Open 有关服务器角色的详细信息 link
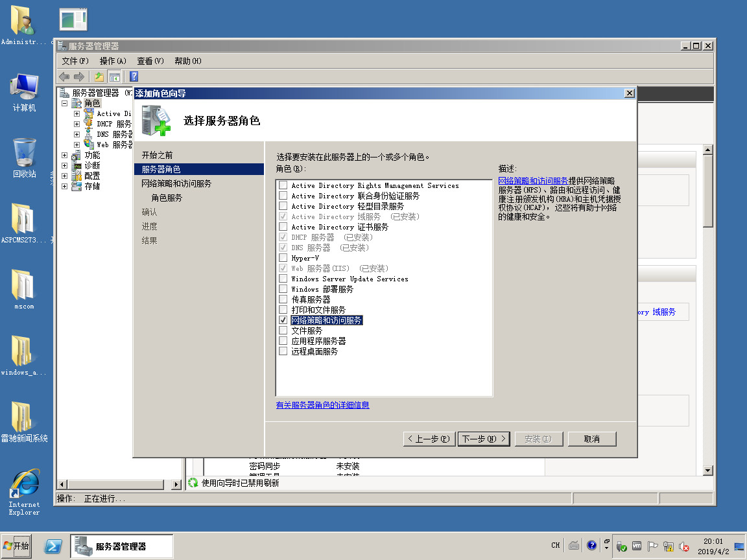Image resolution: width=747 pixels, height=560 pixels. [x=322, y=405]
